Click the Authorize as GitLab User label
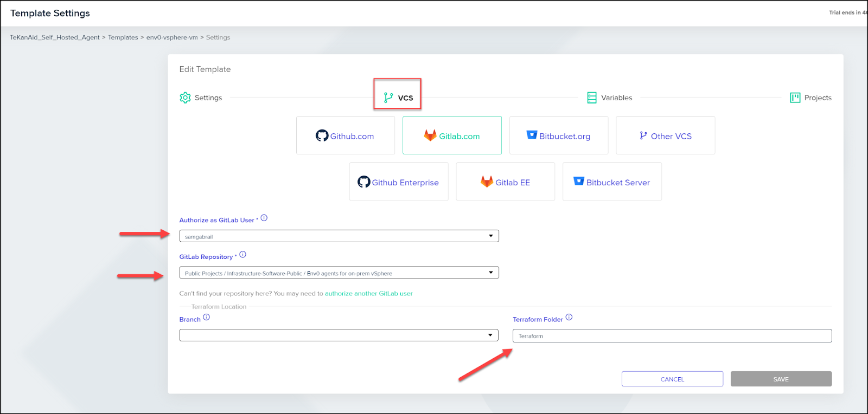Image resolution: width=868 pixels, height=414 pixels. [217, 220]
